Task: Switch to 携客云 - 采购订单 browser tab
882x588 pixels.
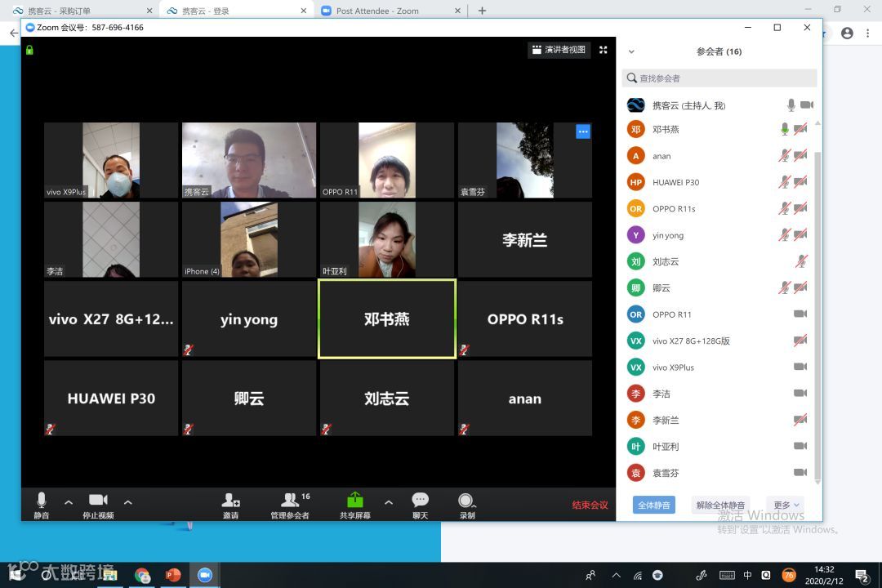Action: tap(82, 10)
